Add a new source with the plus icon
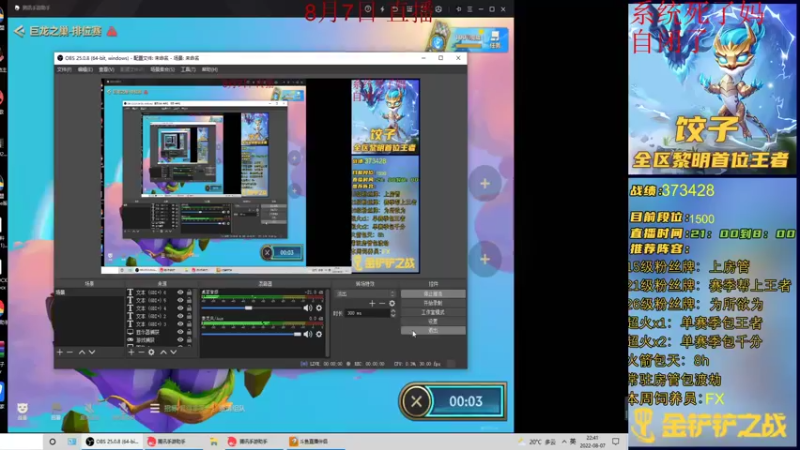800x450 pixels. pyautogui.click(x=131, y=352)
